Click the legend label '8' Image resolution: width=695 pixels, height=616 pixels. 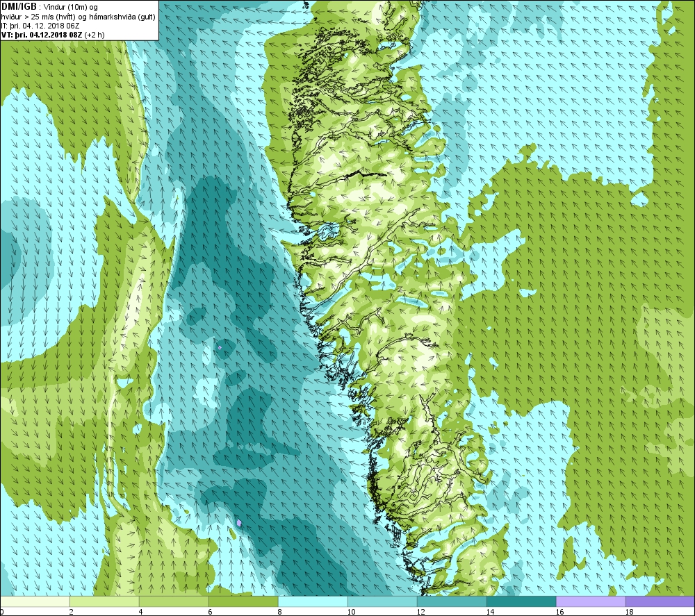tap(280, 612)
